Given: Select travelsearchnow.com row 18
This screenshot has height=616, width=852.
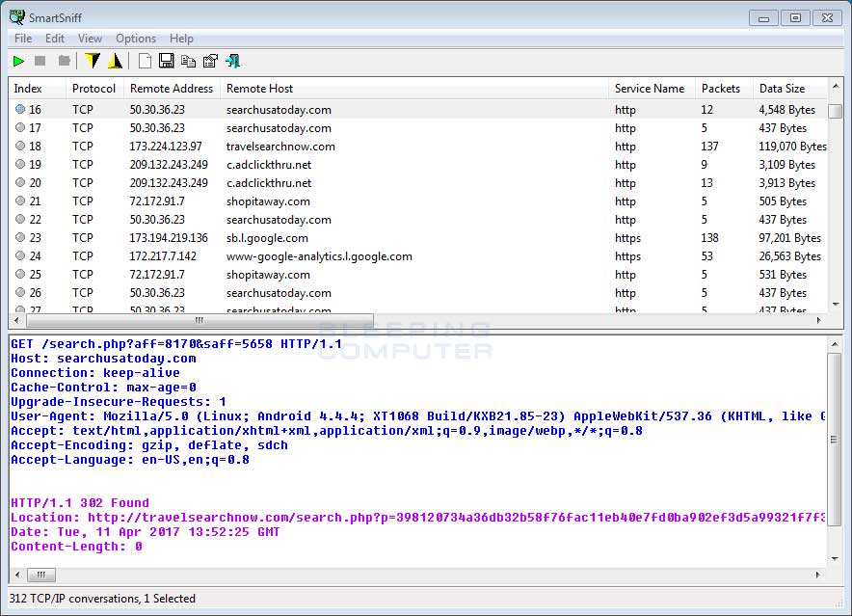Looking at the screenshot, I should (418, 147).
